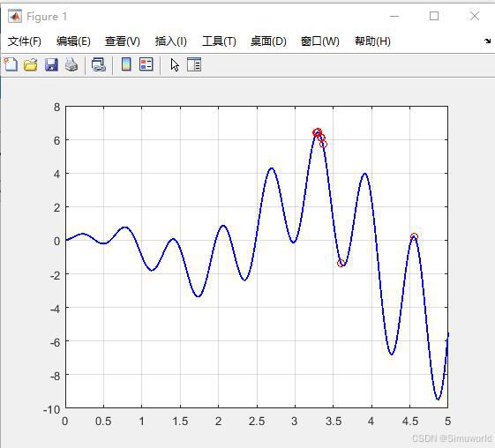Click the Insert Colorbar icon
Screen dimensions: 495x448
click(126, 64)
